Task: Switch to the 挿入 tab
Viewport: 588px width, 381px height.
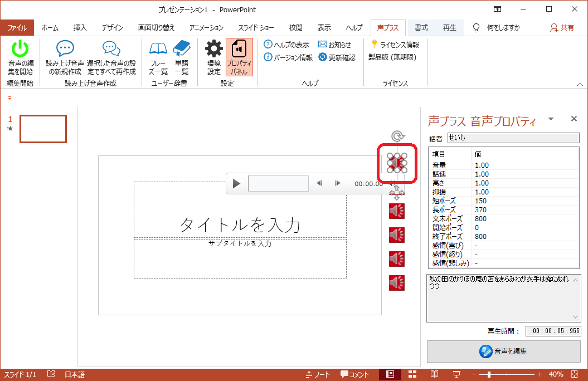Action: [80, 28]
